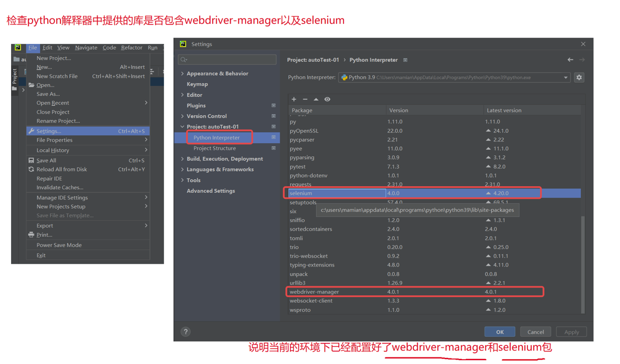Click the Print printer icon

pos(31,235)
